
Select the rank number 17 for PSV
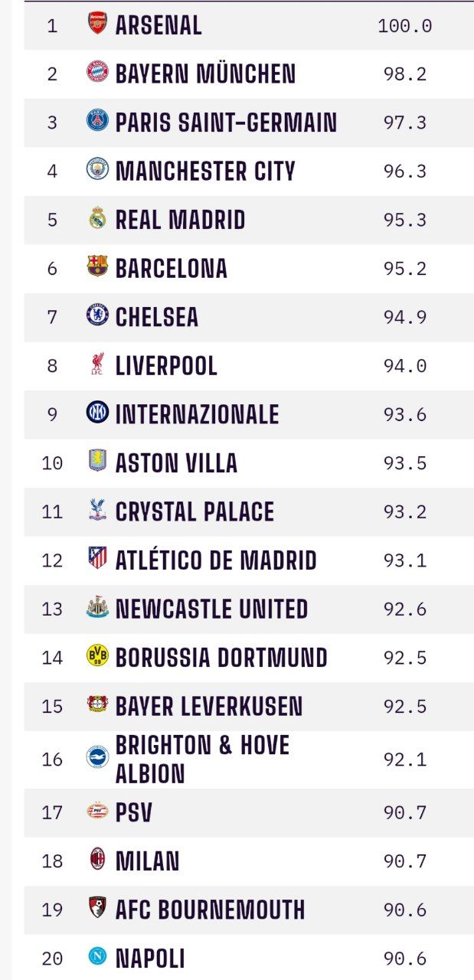pos(52,812)
